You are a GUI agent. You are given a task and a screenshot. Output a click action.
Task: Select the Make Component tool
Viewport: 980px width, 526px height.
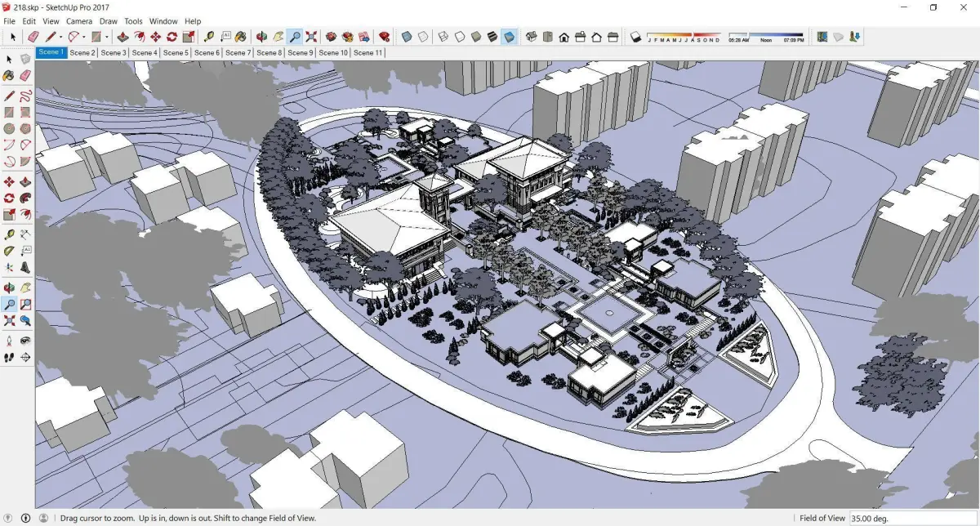[x=25, y=59]
